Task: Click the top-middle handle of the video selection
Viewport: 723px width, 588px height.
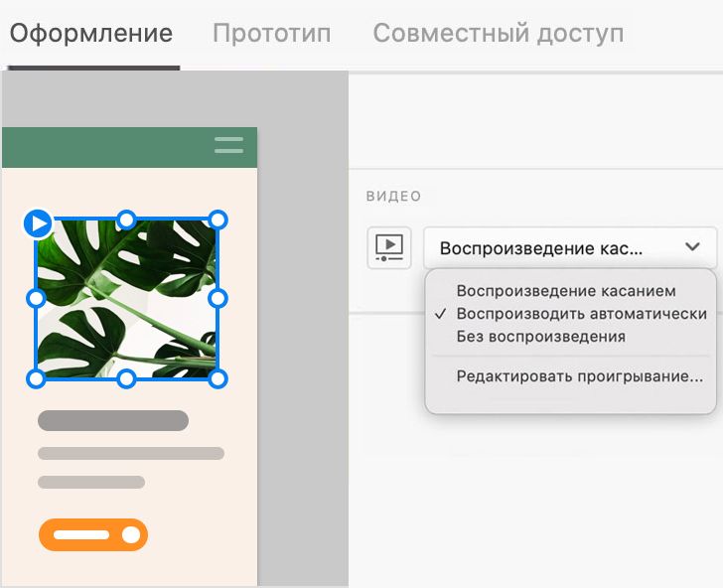Action: [126, 220]
